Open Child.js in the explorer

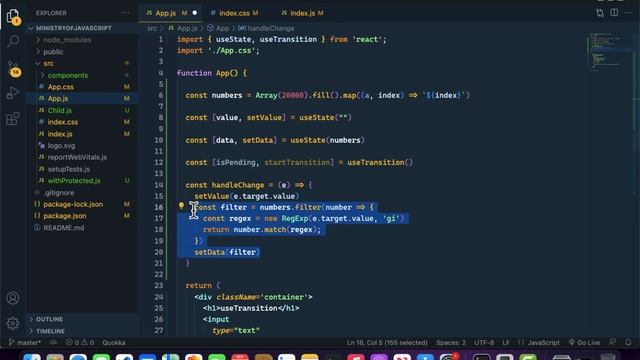pos(60,110)
